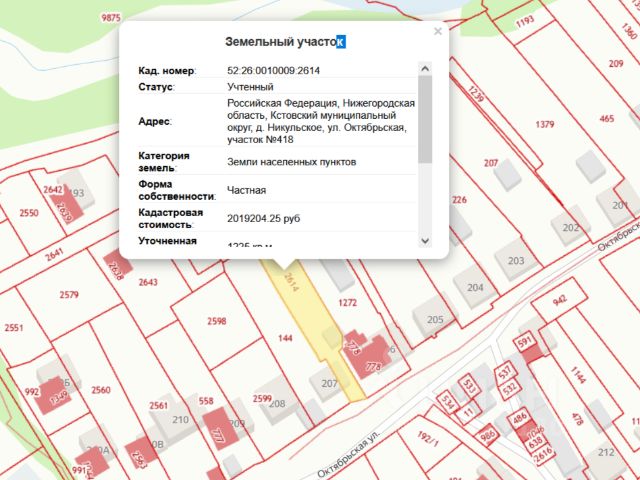Select parcel 2550 on the map
Screen dimensions: 640x480
click(29, 213)
